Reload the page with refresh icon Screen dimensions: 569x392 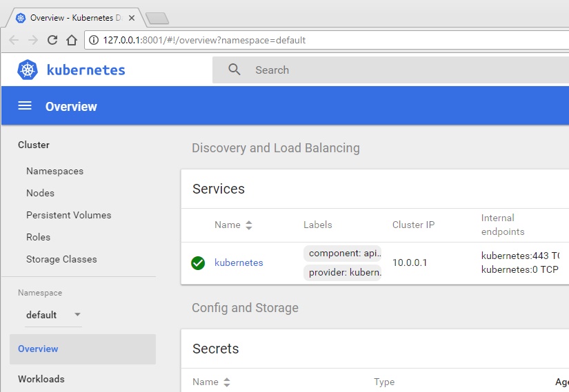click(x=52, y=40)
